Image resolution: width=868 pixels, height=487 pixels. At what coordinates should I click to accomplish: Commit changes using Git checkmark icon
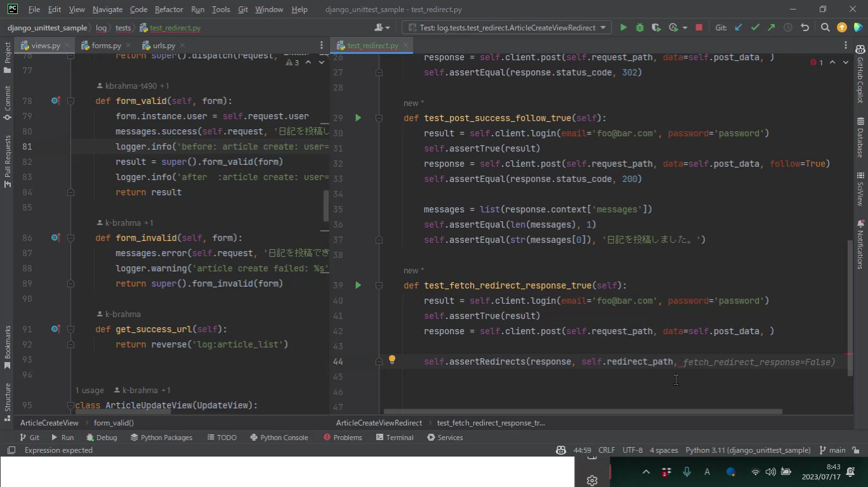tap(755, 27)
